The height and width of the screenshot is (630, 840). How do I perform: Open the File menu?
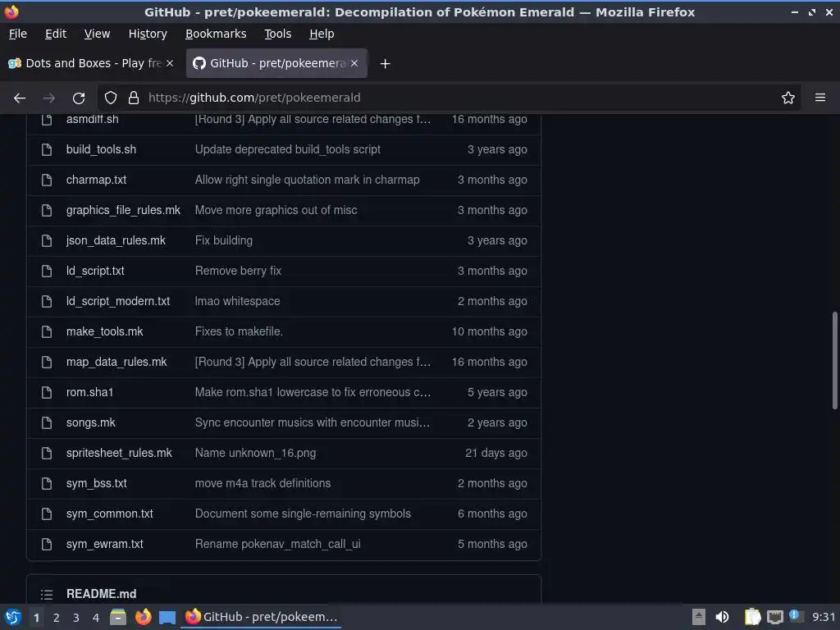[x=18, y=34]
